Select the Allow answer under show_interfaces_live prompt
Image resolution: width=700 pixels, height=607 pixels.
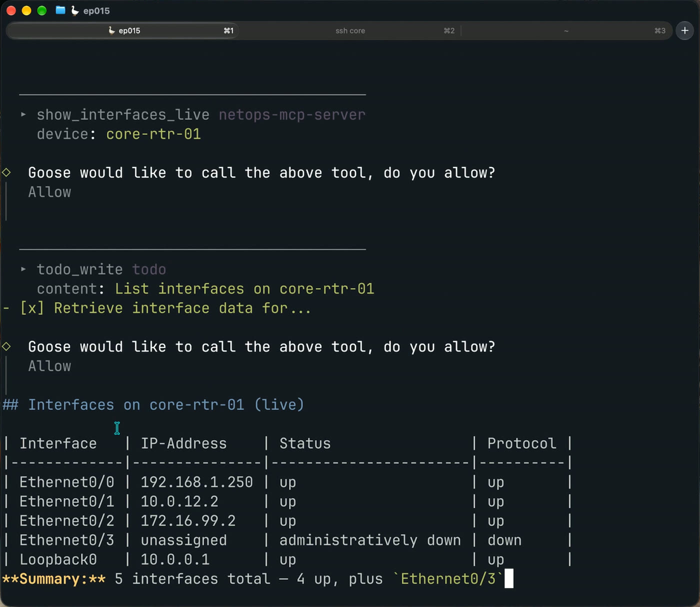(49, 192)
